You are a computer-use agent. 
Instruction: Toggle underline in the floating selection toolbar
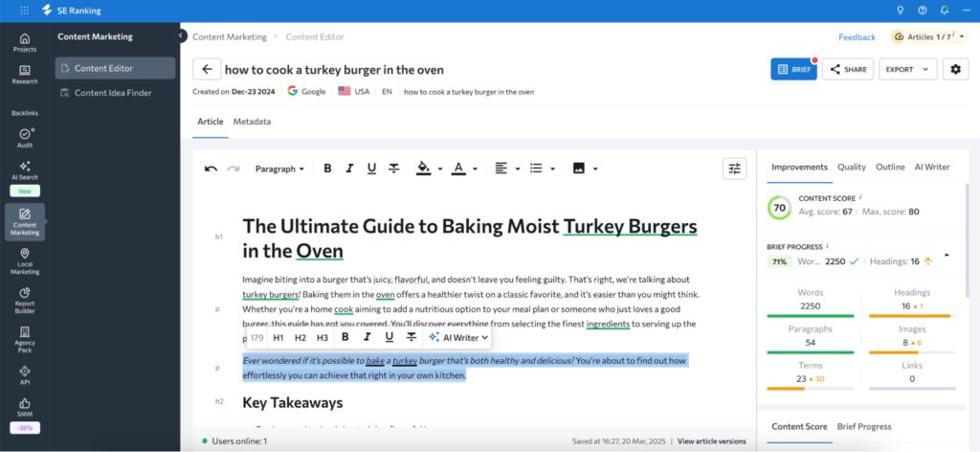389,337
